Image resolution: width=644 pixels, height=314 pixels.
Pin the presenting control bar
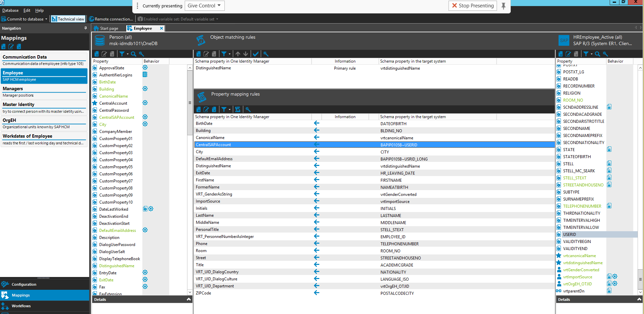pos(503,6)
